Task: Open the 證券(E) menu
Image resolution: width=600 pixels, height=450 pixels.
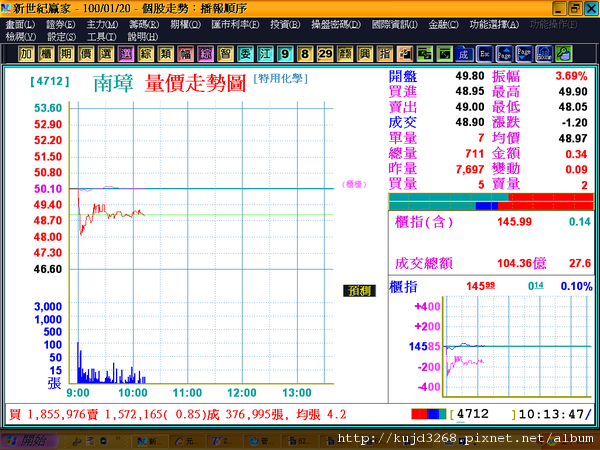Action: (x=60, y=24)
